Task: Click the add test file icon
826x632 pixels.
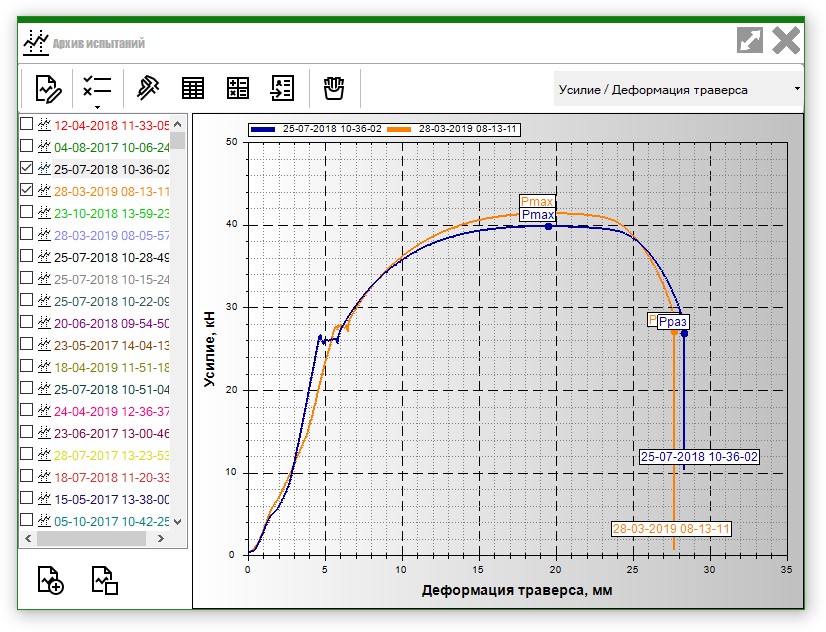Action: click(51, 580)
